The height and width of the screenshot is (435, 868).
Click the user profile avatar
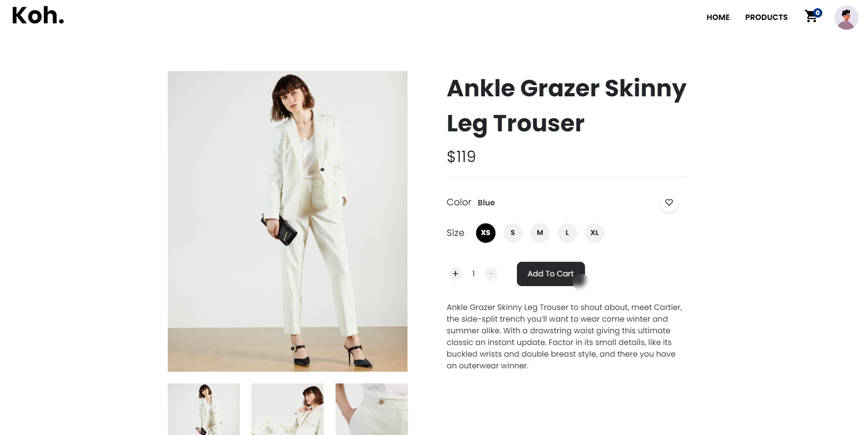pos(847,18)
